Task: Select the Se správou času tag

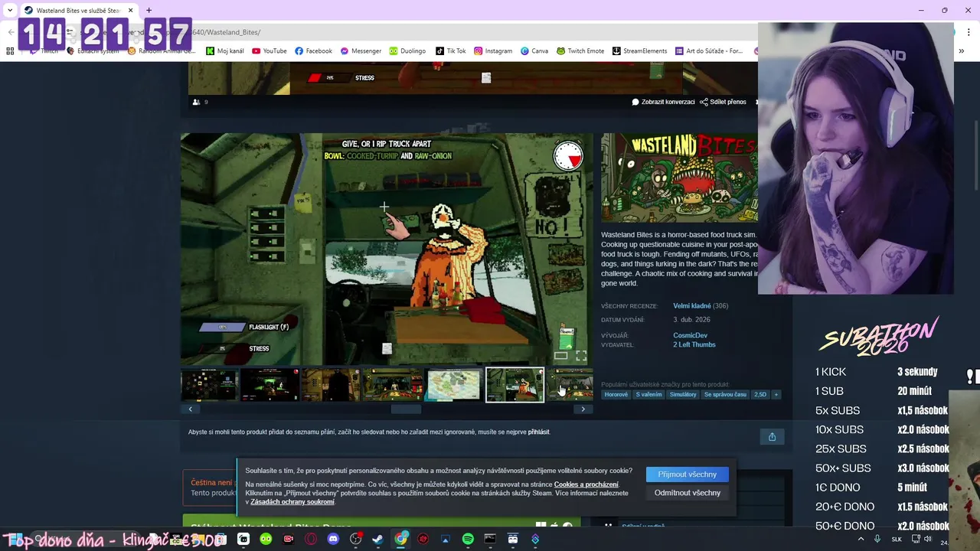Action: (725, 395)
